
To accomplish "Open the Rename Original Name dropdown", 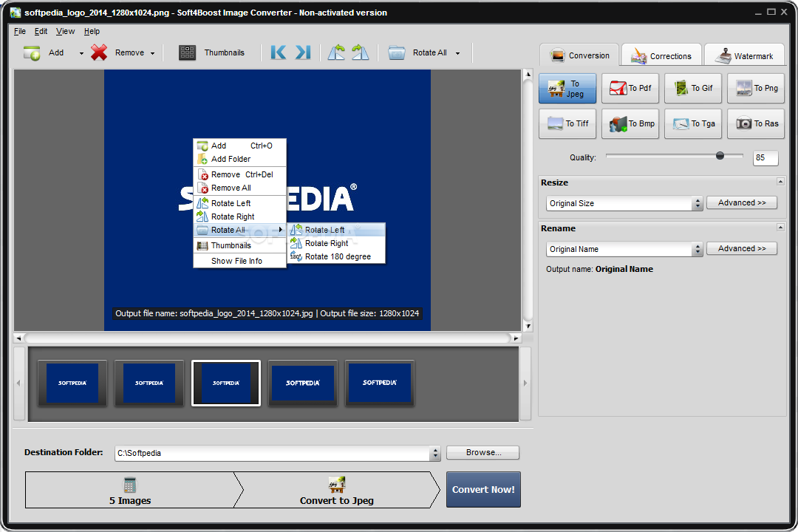I will (x=626, y=250).
